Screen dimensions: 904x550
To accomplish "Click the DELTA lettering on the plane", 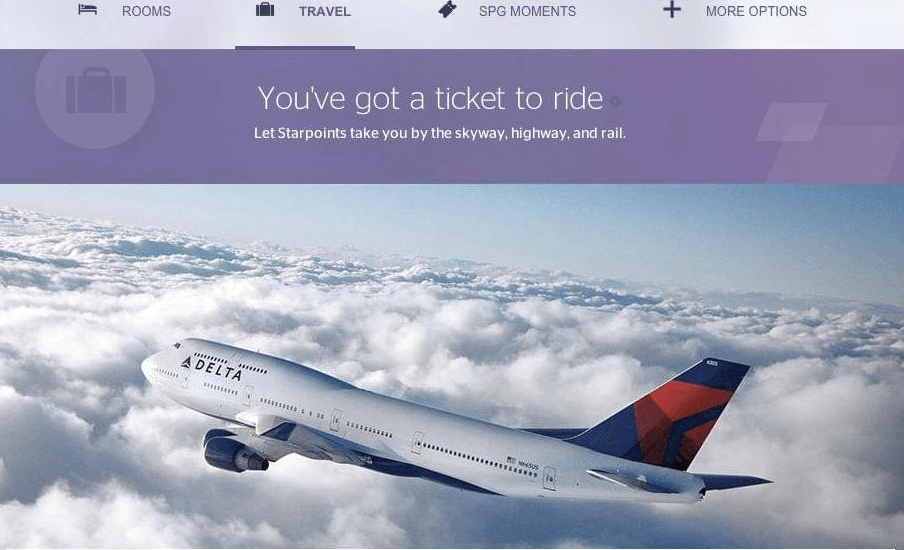I will [x=218, y=370].
